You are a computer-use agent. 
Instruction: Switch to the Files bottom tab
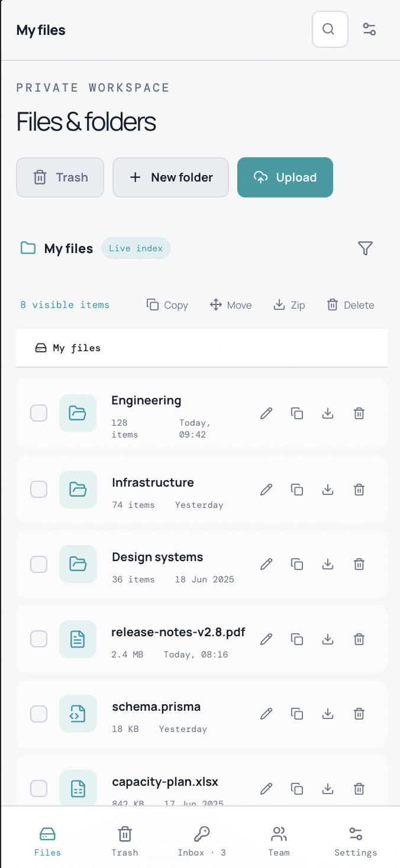coord(47,842)
